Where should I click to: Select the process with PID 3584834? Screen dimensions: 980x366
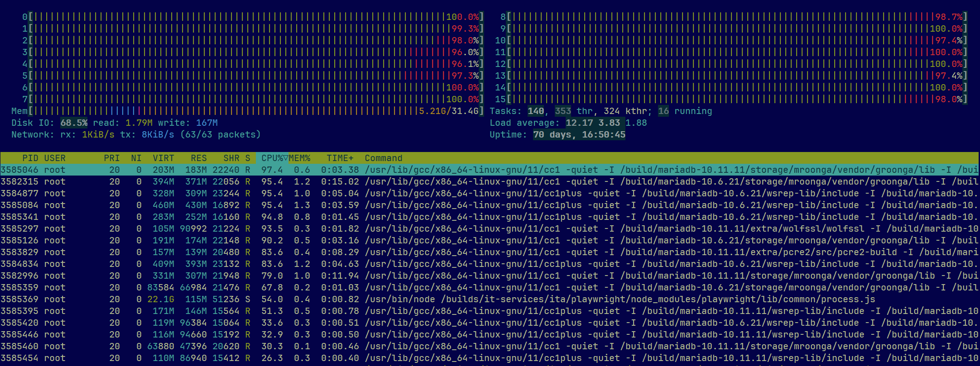(490, 264)
